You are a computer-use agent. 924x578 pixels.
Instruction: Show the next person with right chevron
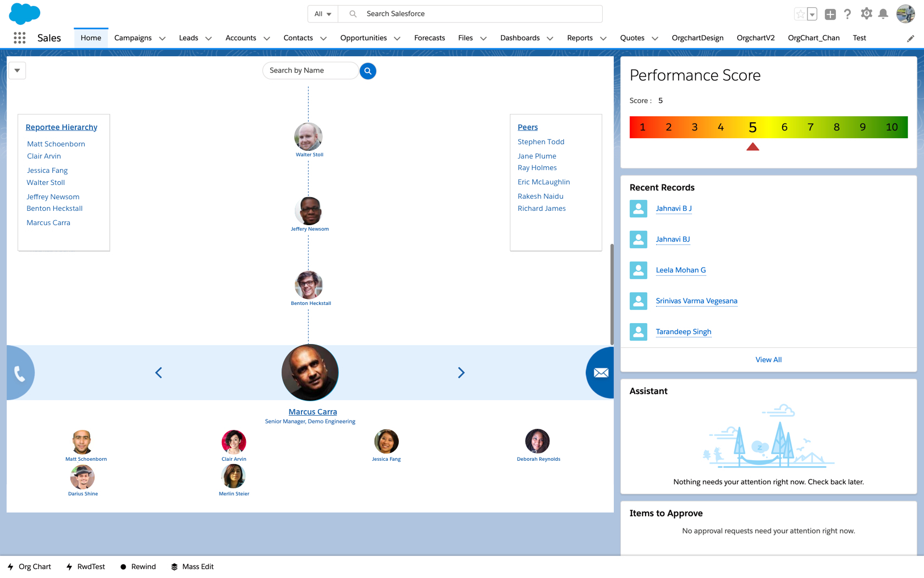coord(461,373)
